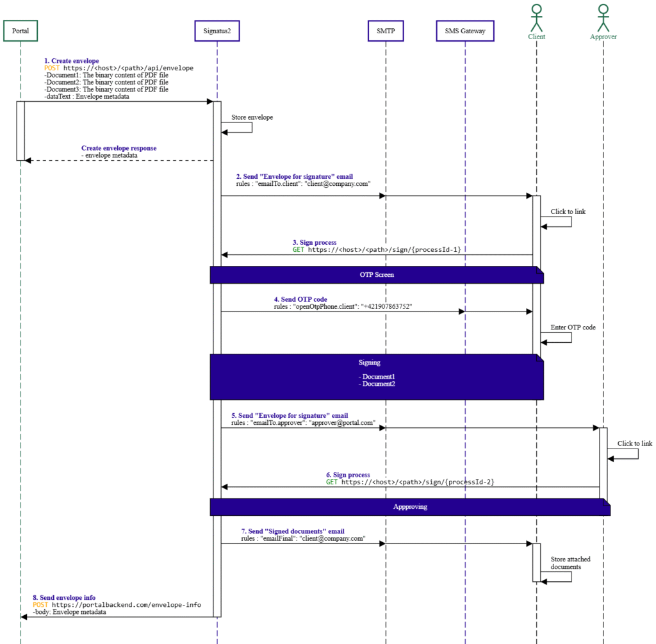The height and width of the screenshot is (644, 656).
Task: Click the Appproving banner
Action: pyautogui.click(x=410, y=507)
